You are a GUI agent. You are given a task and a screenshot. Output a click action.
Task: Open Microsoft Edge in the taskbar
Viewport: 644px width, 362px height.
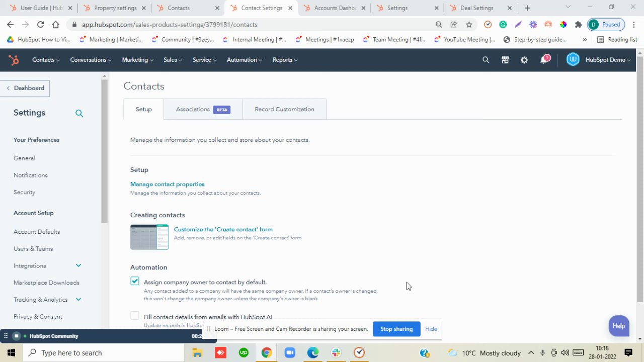pyautogui.click(x=313, y=353)
